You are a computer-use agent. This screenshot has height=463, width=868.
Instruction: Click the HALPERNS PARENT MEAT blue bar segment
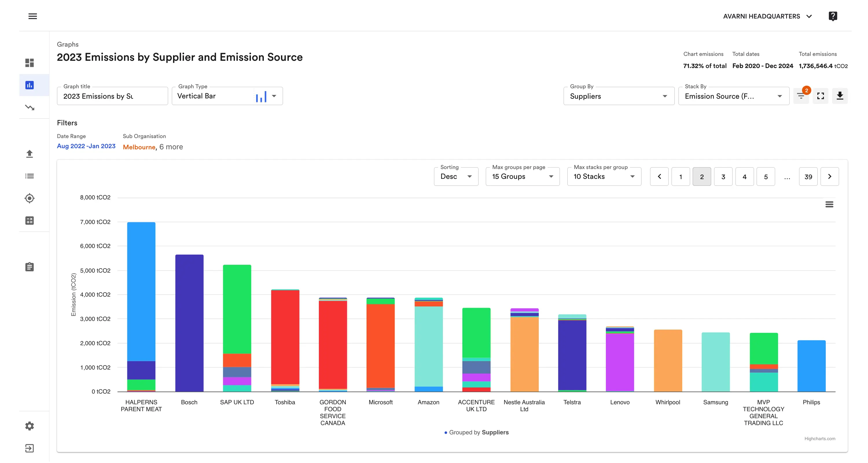[141, 291]
